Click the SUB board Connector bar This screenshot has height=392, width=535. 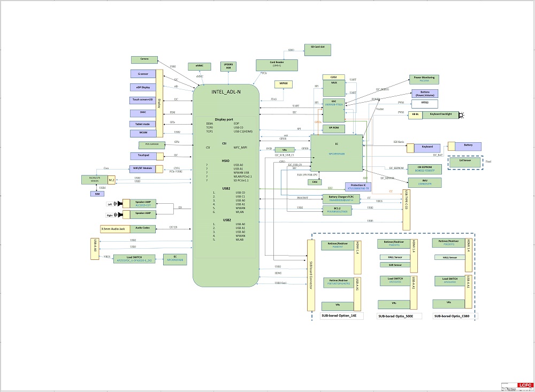tap(311, 275)
